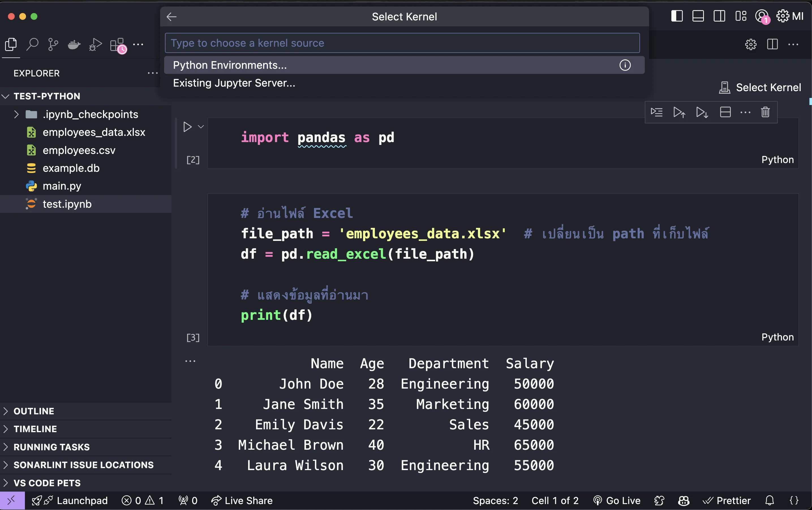
Task: Open the Explorer view in activity bar
Action: point(11,44)
